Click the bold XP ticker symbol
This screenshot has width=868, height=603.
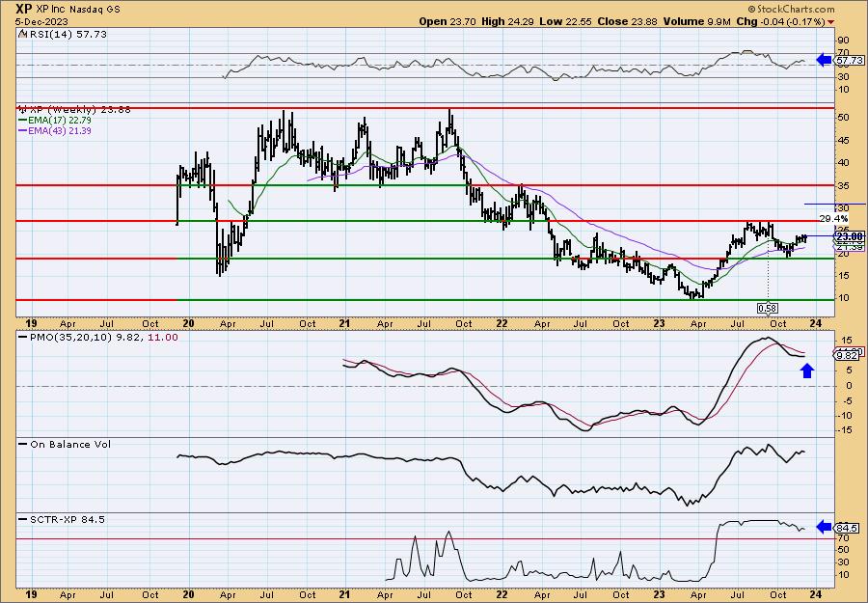pyautogui.click(x=24, y=9)
